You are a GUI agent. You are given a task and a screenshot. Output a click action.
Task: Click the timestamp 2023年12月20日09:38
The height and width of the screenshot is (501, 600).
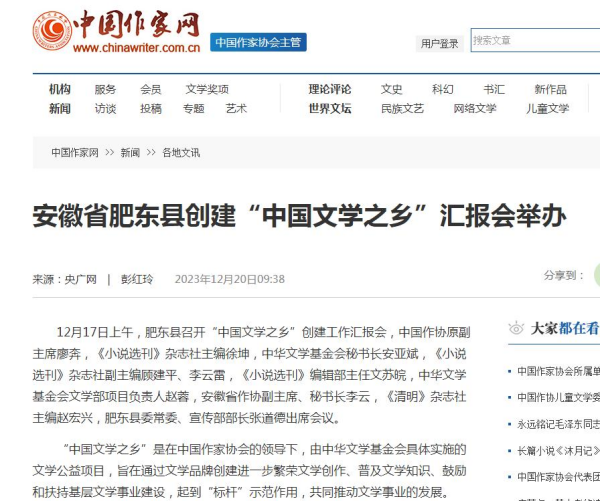(230, 279)
